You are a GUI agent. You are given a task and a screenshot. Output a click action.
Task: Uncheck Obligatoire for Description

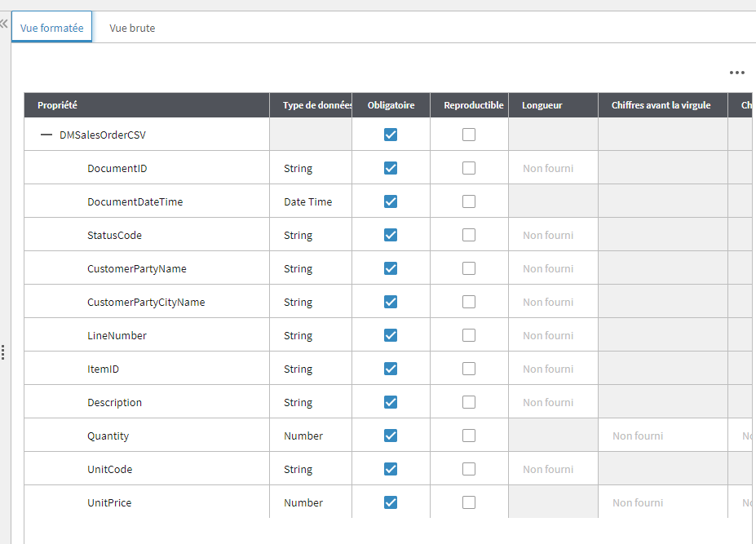(x=391, y=402)
